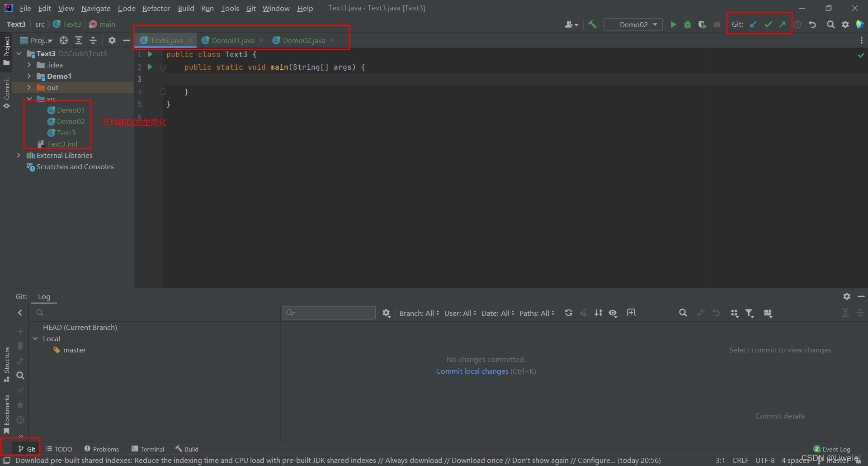Open Project panel options gear

pos(112,40)
